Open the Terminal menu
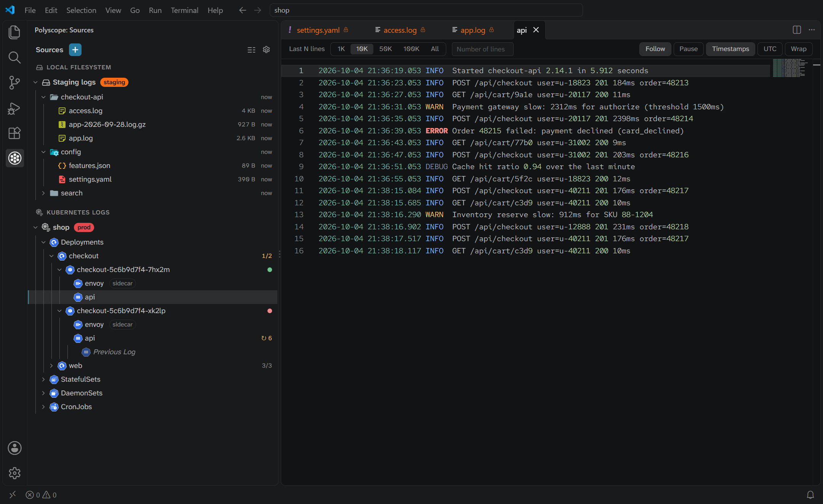The image size is (823, 504). 184,10
